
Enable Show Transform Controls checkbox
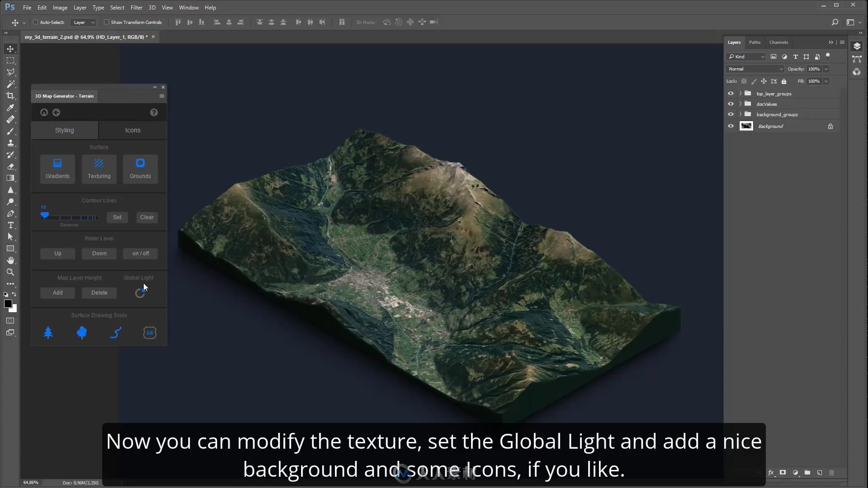coord(107,22)
